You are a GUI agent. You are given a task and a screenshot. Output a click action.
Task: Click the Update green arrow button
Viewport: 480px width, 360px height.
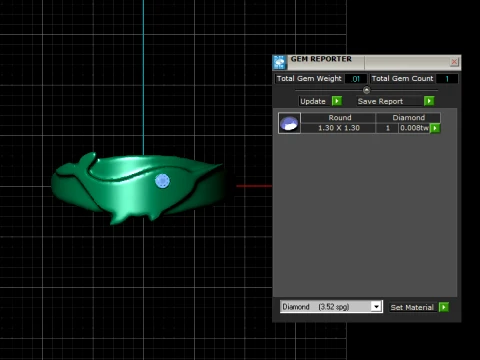pos(337,101)
